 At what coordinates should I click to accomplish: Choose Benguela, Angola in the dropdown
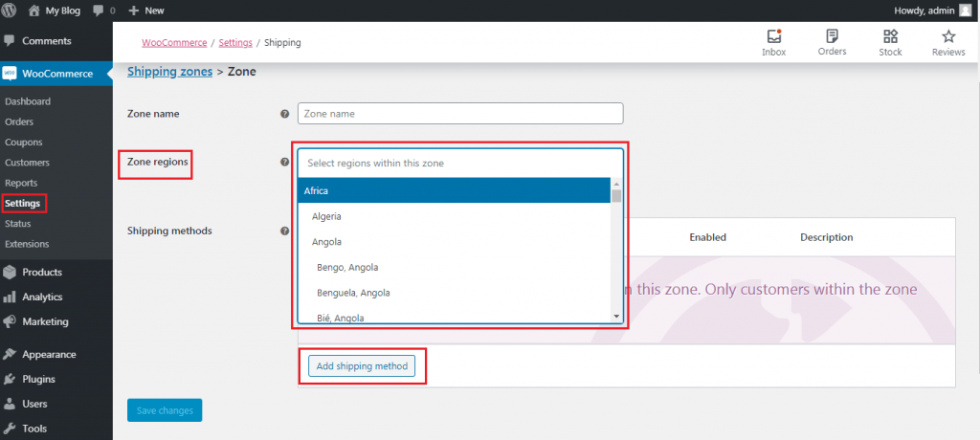point(455,293)
